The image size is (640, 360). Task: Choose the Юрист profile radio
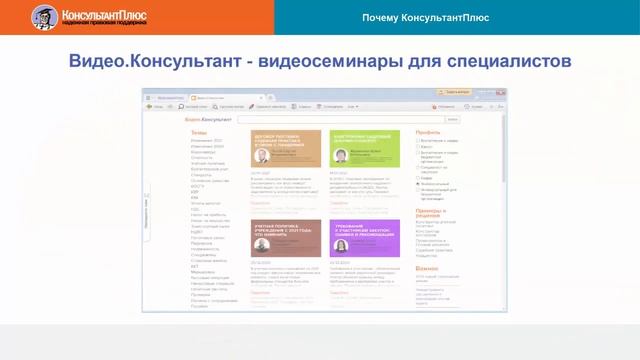pos(418,147)
